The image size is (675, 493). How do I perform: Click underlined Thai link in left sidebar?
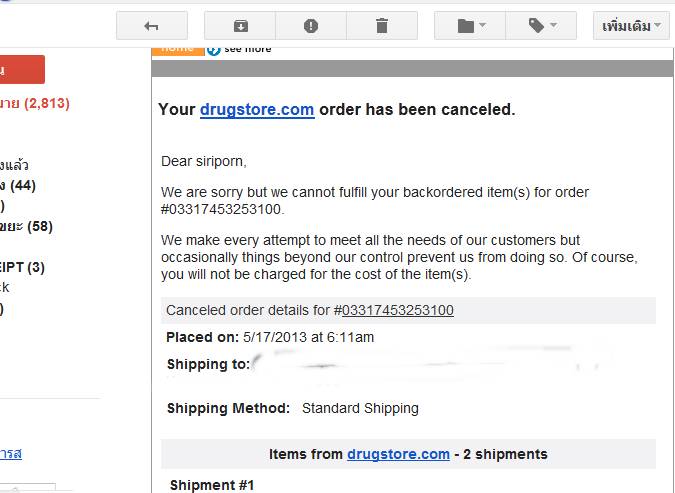[x=11, y=453]
